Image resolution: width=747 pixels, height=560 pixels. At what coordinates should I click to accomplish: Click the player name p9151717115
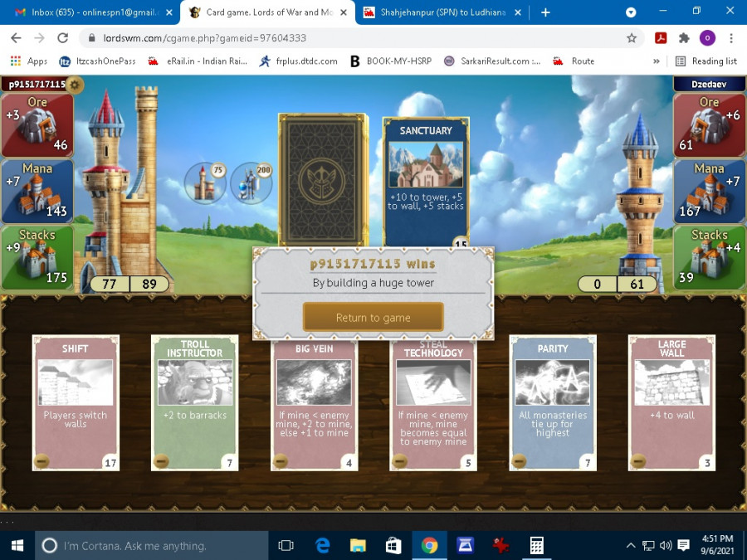click(x=37, y=85)
